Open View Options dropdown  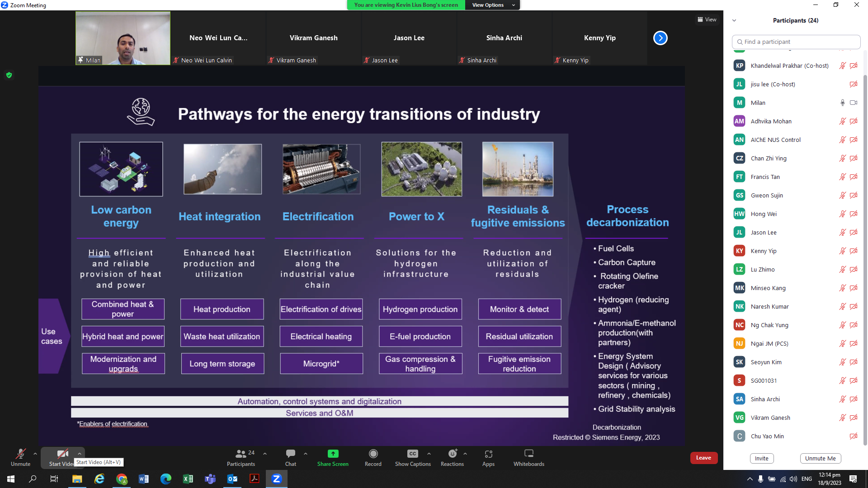tap(492, 5)
